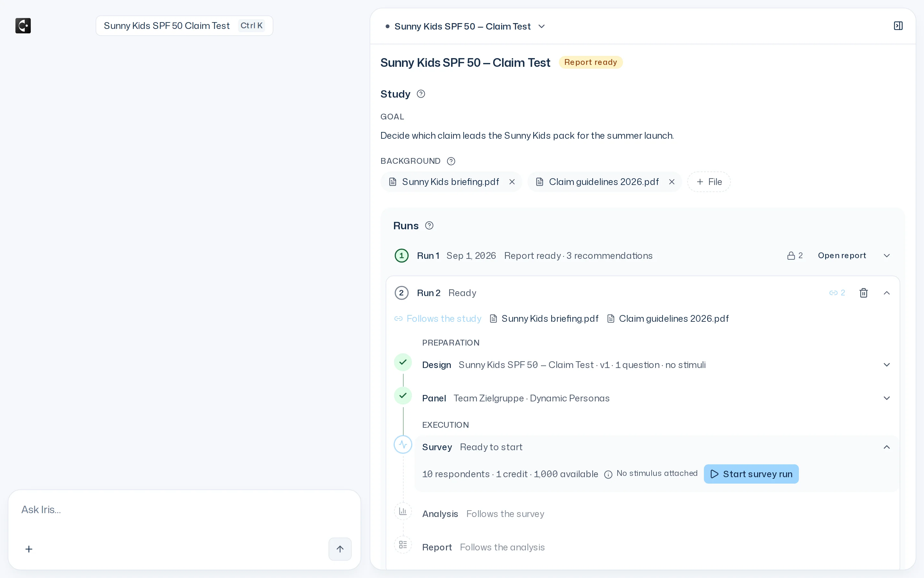This screenshot has width=924, height=578.
Task: Click the Survey step pulse icon
Action: click(x=403, y=444)
